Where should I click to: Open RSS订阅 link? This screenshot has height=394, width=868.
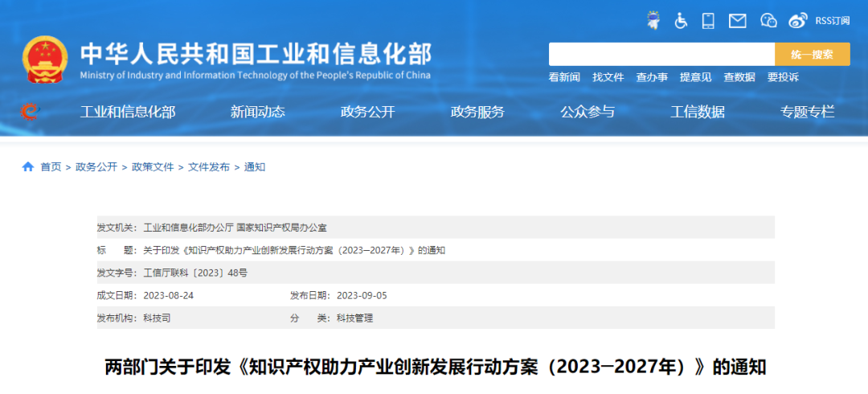coord(832,21)
